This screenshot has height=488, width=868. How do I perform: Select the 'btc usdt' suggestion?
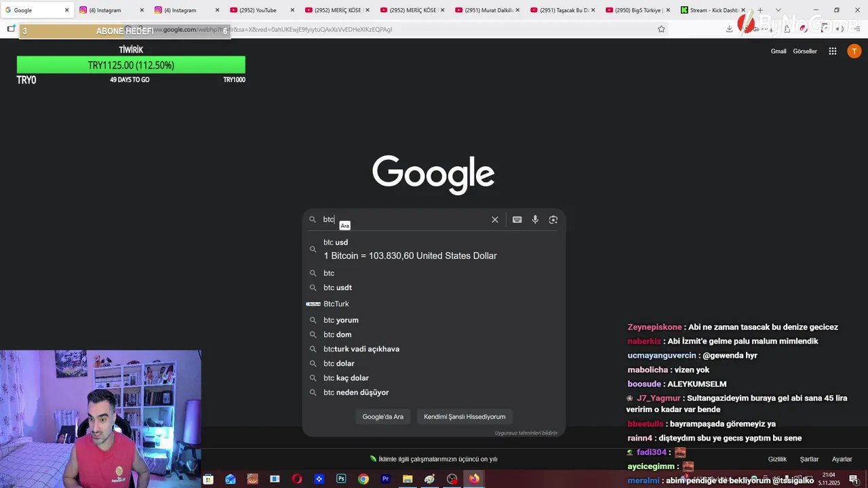pyautogui.click(x=433, y=287)
